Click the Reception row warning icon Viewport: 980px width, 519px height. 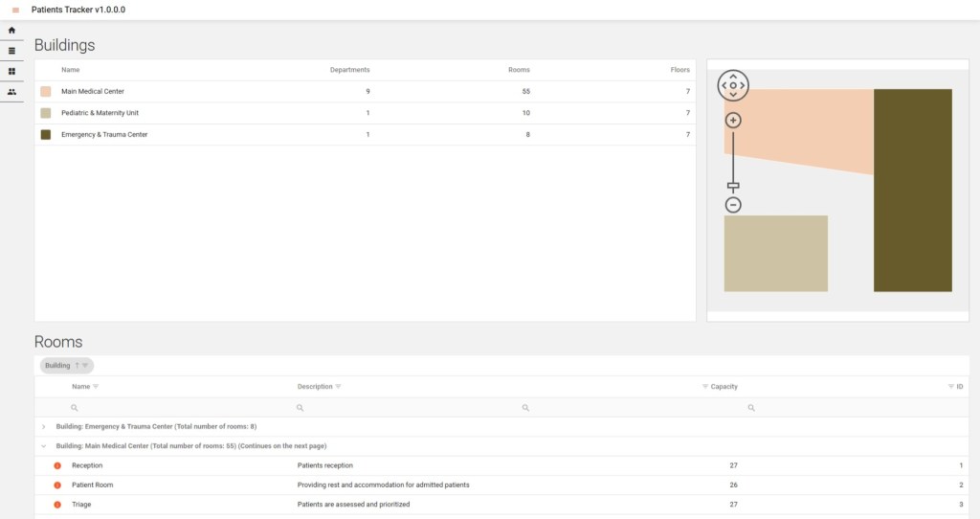coord(57,465)
